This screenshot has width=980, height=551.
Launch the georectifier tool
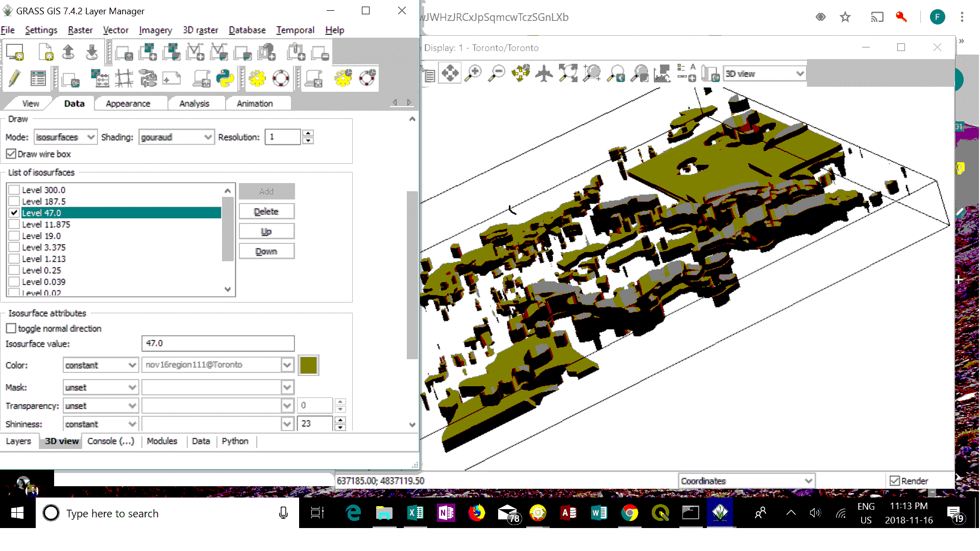pos(124,79)
